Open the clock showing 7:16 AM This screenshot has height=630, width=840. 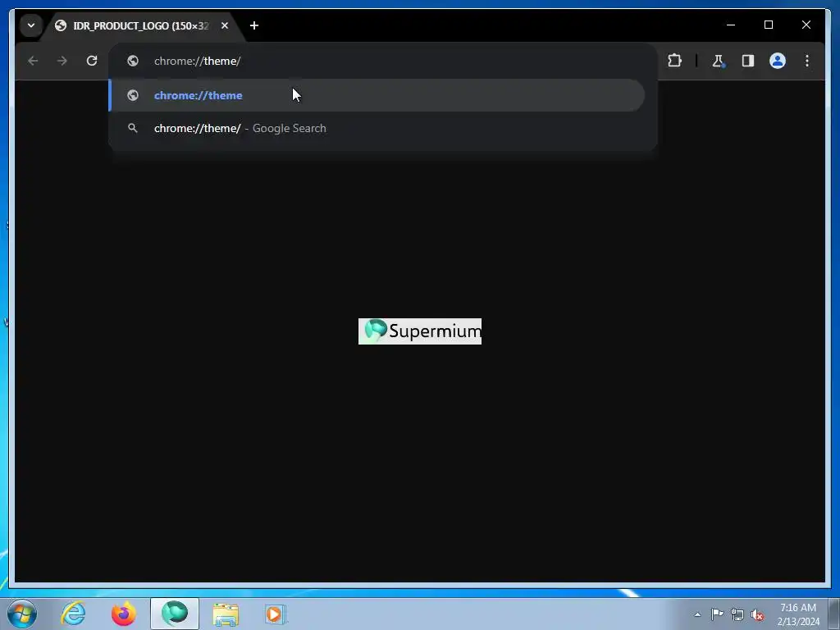click(798, 614)
